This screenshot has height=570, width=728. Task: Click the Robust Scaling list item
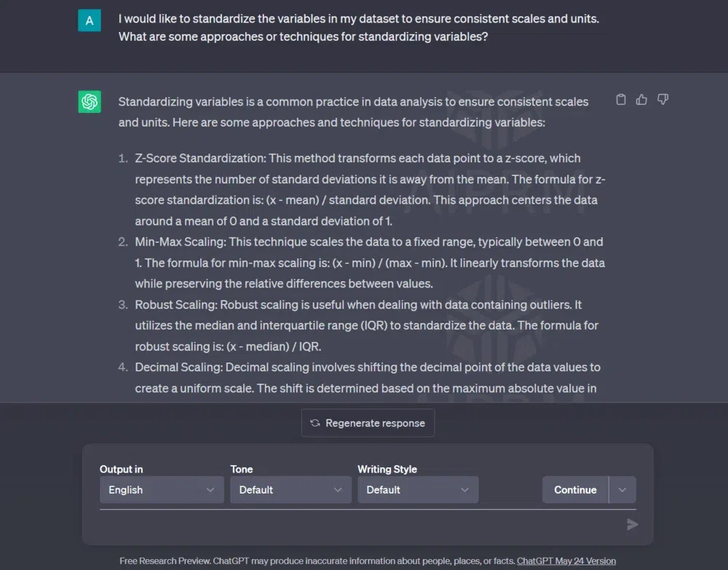(x=366, y=325)
